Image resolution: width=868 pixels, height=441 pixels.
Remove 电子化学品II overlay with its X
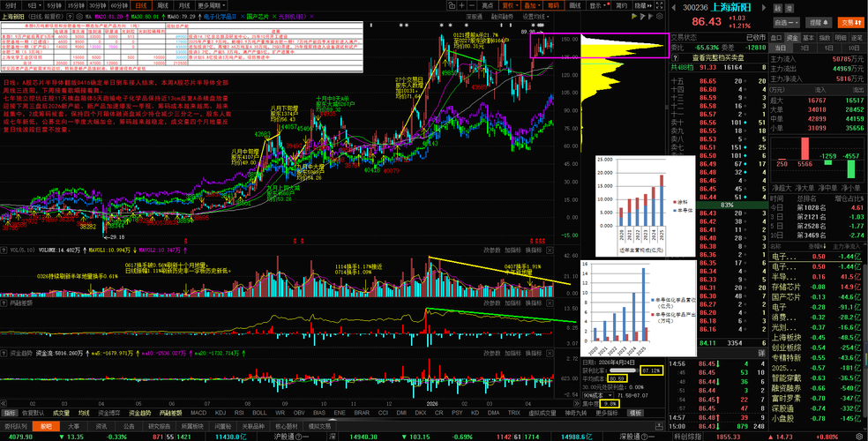pos(241,17)
